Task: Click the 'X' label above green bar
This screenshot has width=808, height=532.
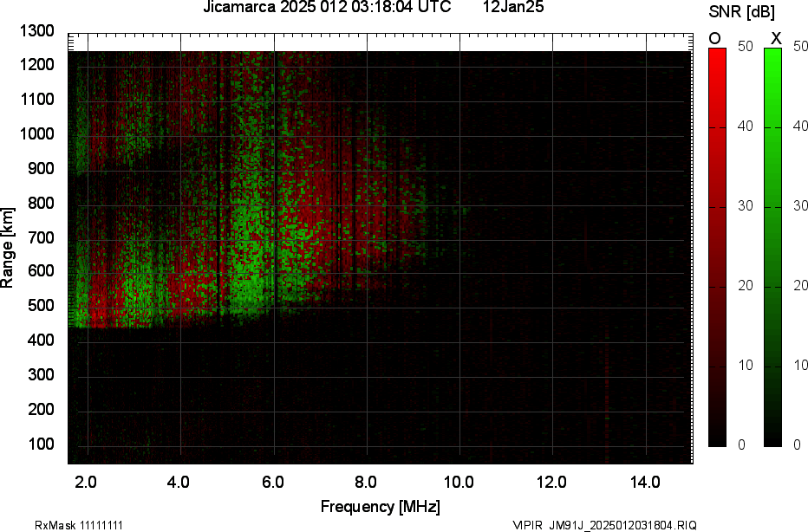Action: (776, 38)
